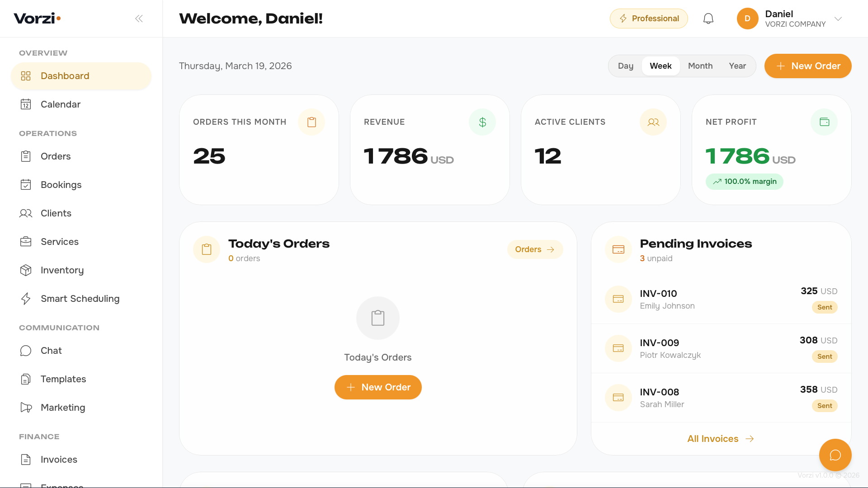
Task: Click the 325 USD amount
Action: pyautogui.click(x=819, y=291)
